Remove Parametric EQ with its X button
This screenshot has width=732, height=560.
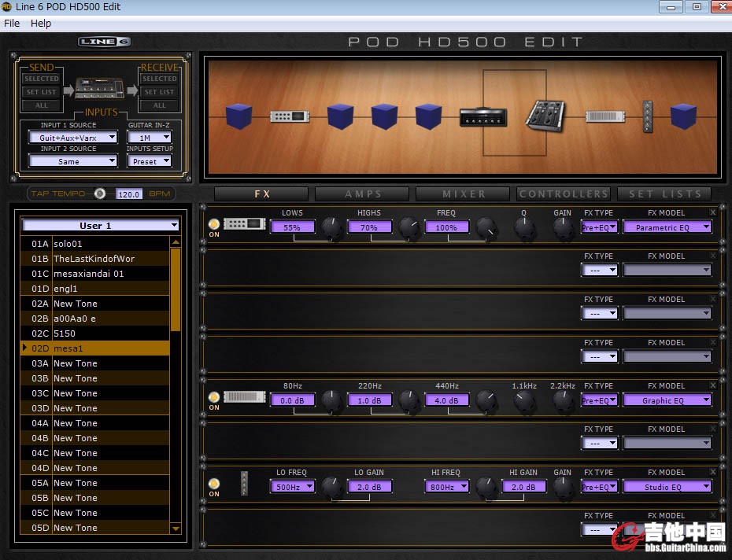point(713,212)
